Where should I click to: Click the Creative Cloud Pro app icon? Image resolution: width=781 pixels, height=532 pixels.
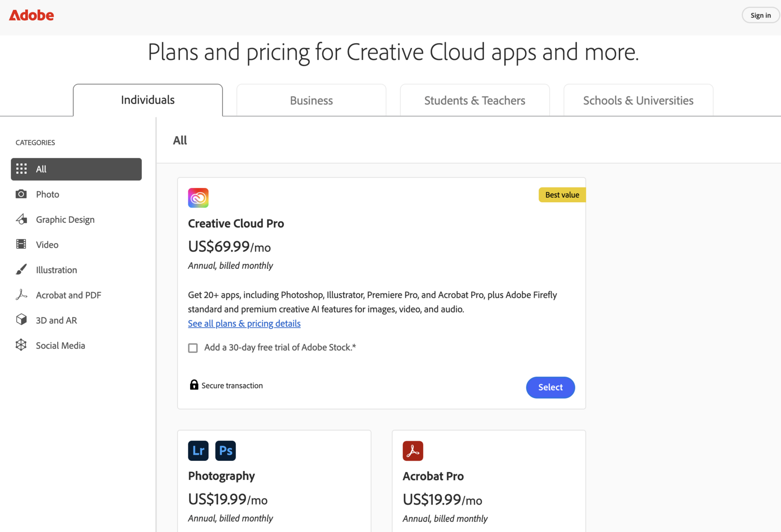198,198
